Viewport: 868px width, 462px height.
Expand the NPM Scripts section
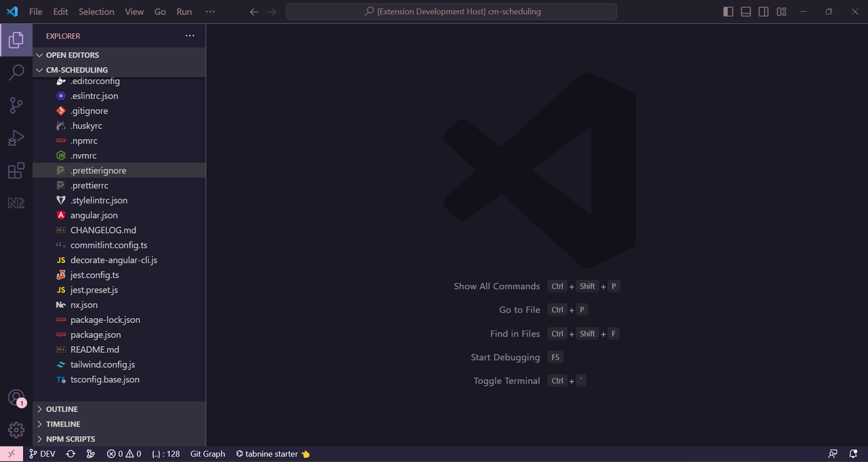point(119,439)
